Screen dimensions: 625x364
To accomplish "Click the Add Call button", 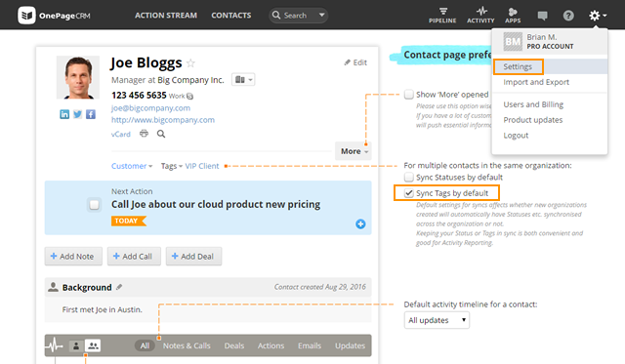I will pos(134,257).
